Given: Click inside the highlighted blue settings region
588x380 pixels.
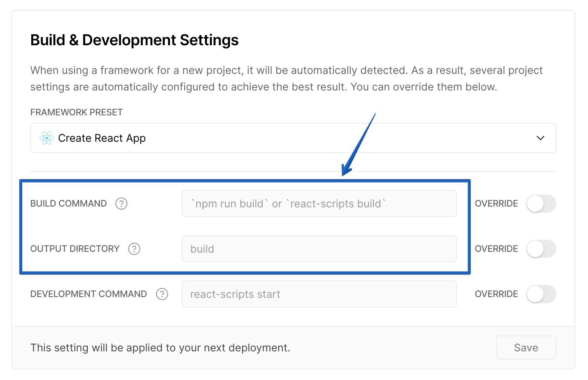Looking at the screenshot, I should (x=245, y=226).
